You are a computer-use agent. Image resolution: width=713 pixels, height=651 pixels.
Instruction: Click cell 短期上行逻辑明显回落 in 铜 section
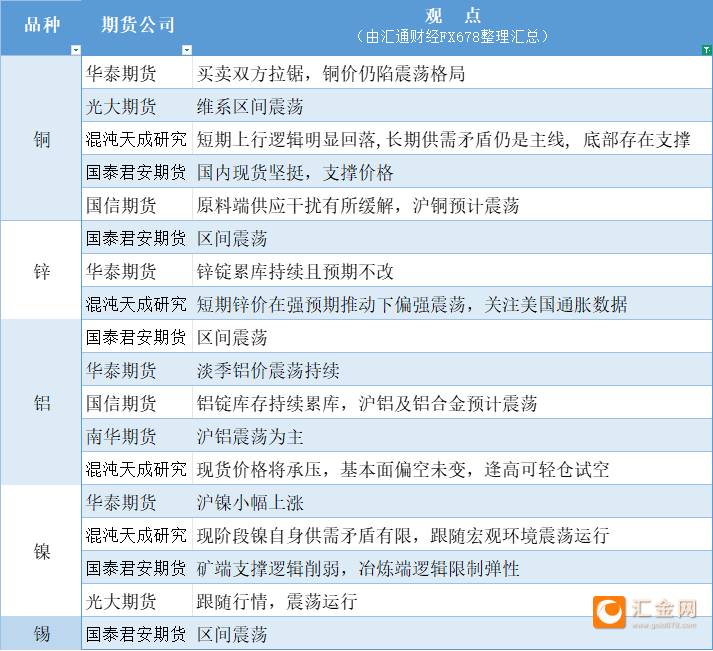pyautogui.click(x=452, y=138)
